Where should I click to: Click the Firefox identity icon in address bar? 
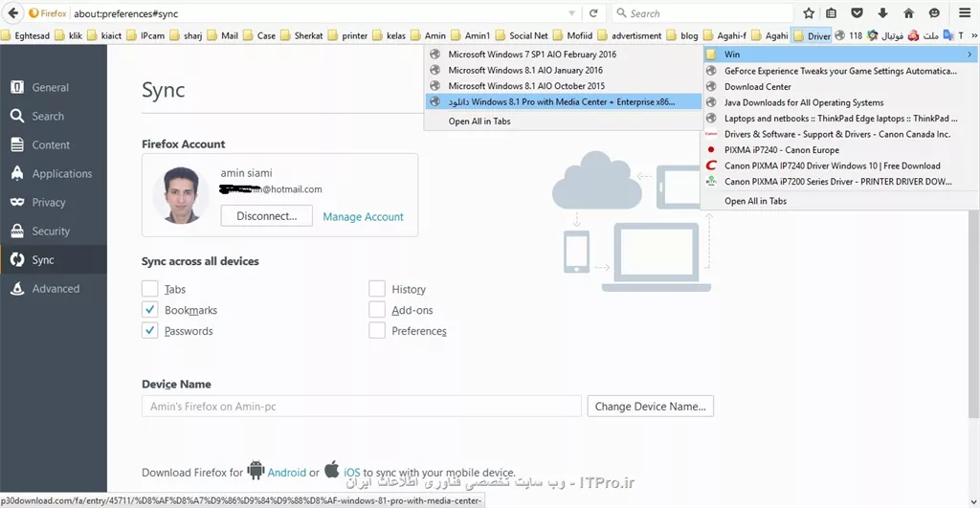[48, 13]
